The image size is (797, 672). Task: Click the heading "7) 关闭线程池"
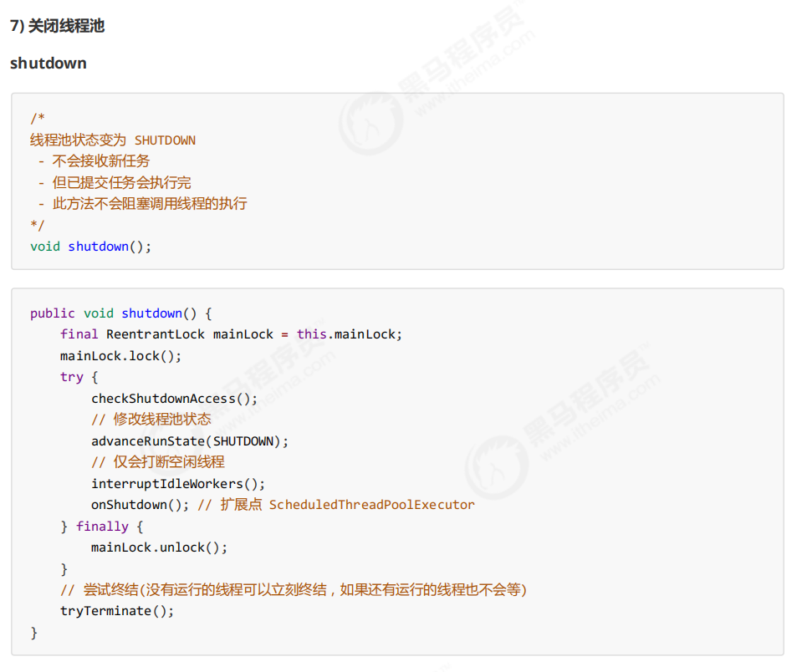click(x=57, y=26)
